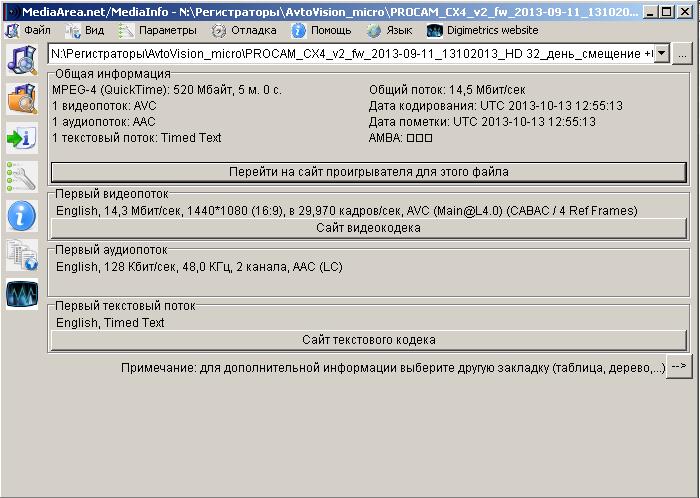Expand the file path dropdown arrow
The image size is (700, 498).
[x=661, y=54]
